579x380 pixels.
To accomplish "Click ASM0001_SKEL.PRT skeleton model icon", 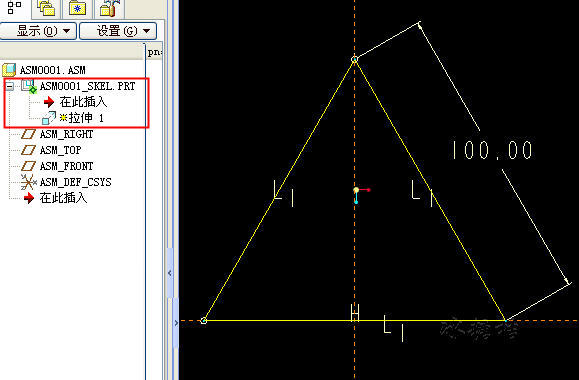I will click(29, 86).
